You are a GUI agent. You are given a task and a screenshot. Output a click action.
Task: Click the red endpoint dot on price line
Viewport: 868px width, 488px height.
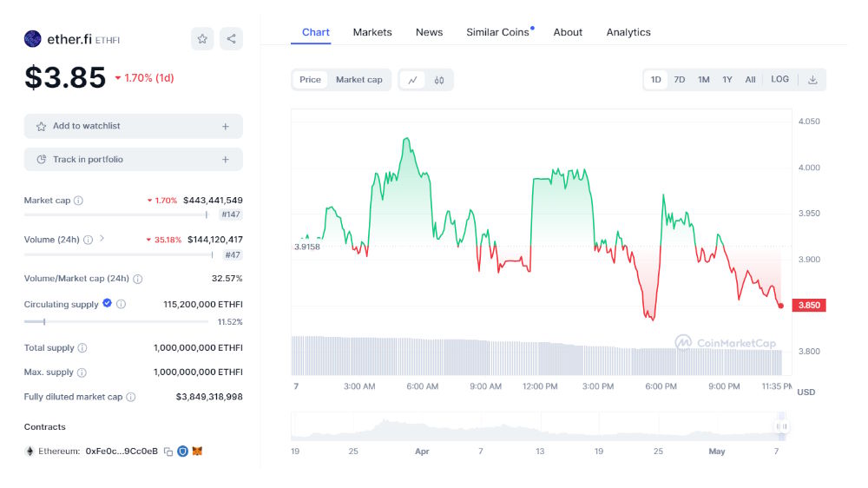tap(781, 306)
